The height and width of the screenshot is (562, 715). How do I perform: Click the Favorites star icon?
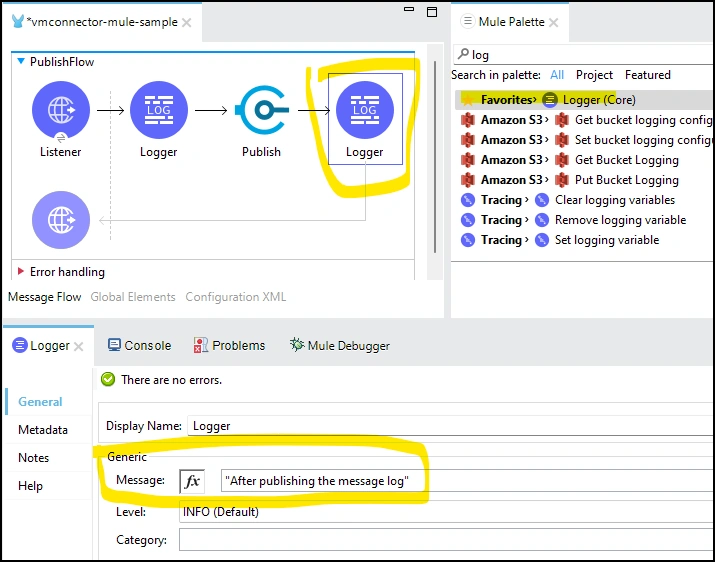[x=467, y=99]
